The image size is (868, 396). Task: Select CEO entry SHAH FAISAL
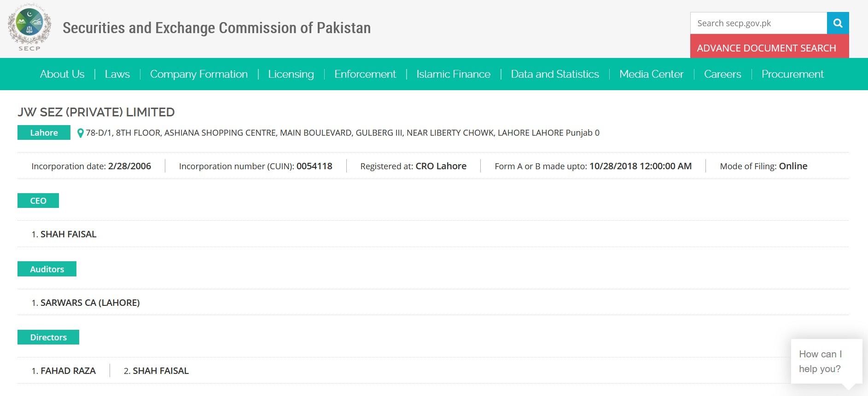[69, 234]
